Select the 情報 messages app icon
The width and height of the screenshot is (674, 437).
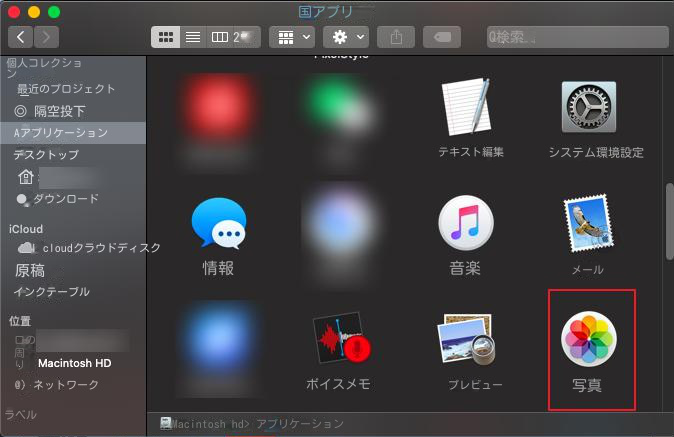pyautogui.click(x=219, y=223)
